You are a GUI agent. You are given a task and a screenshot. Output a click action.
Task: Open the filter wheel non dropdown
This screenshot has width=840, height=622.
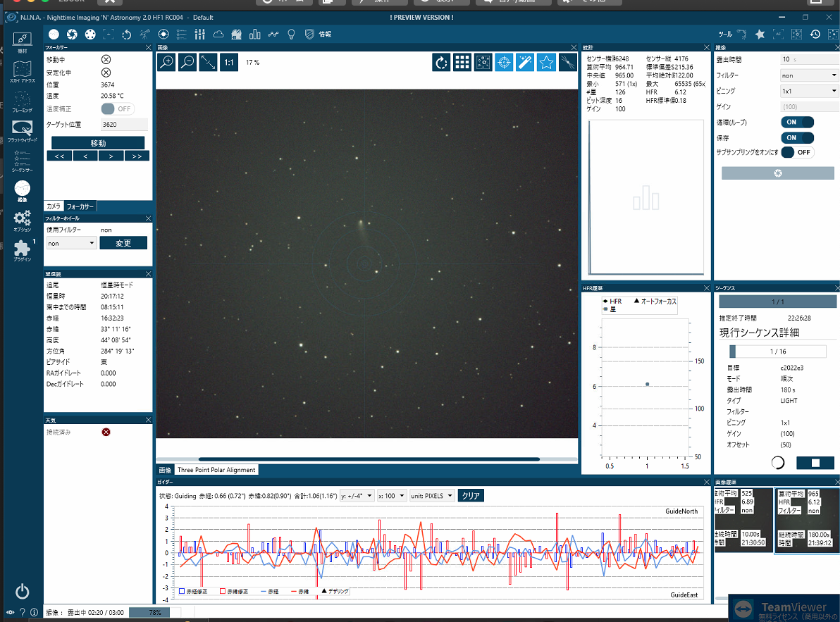[x=71, y=243]
